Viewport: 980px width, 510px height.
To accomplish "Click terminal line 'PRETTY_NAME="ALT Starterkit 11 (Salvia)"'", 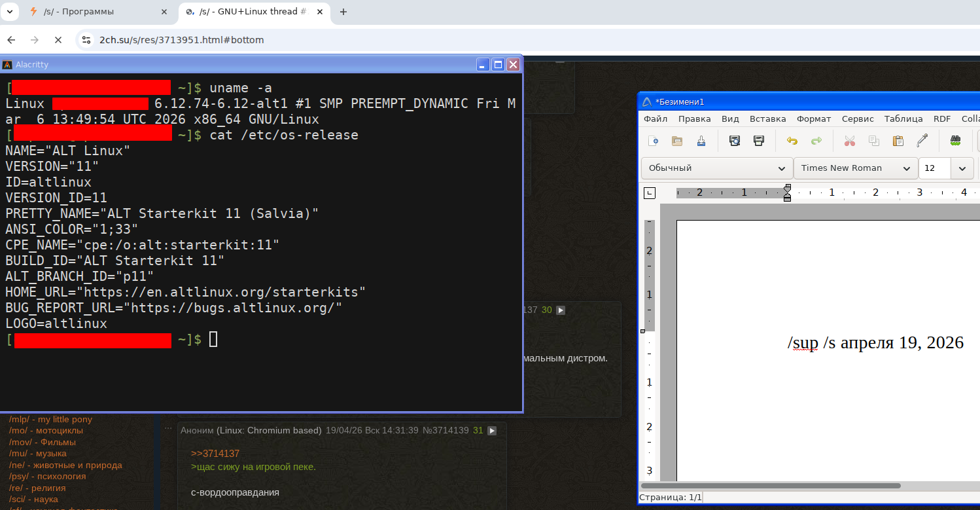I will pos(162,213).
